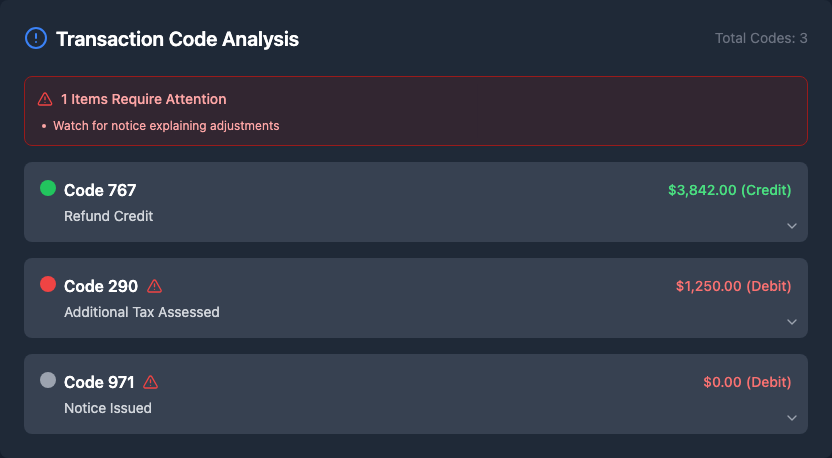Click the $1,250.00 (Debit) amount
832x458 pixels.
click(x=733, y=286)
